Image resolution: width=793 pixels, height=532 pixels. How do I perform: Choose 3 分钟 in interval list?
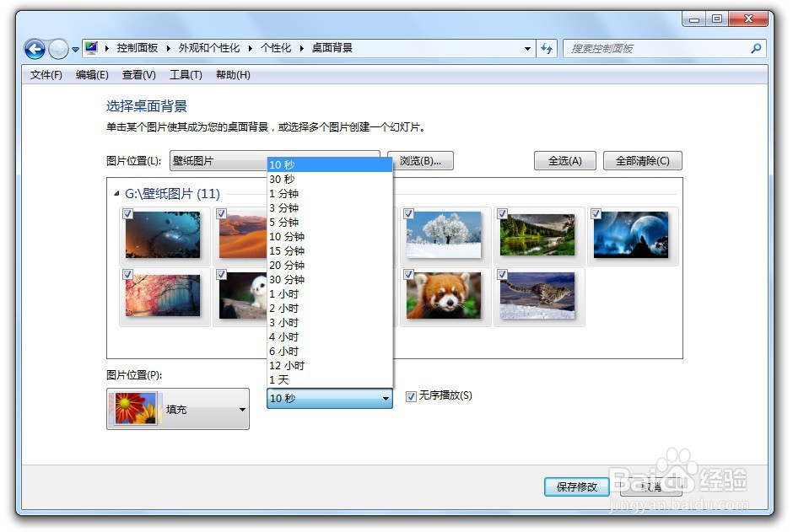[330, 207]
